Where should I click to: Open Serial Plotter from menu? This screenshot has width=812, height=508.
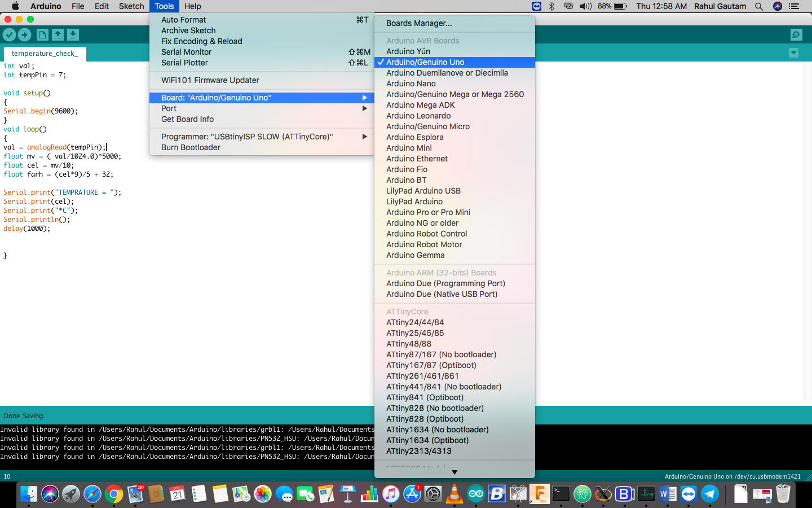(x=262, y=63)
